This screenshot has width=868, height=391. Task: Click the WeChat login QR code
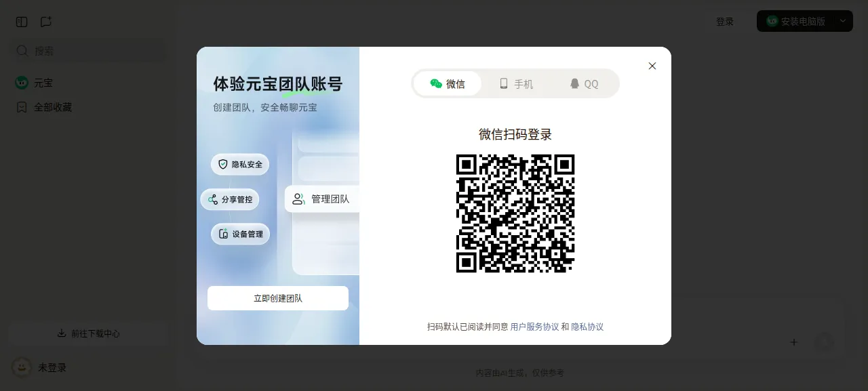[x=515, y=213]
